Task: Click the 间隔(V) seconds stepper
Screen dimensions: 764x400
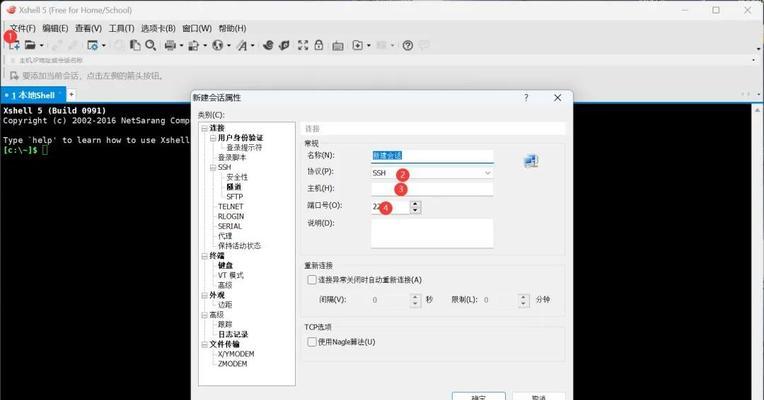Action: (415, 300)
